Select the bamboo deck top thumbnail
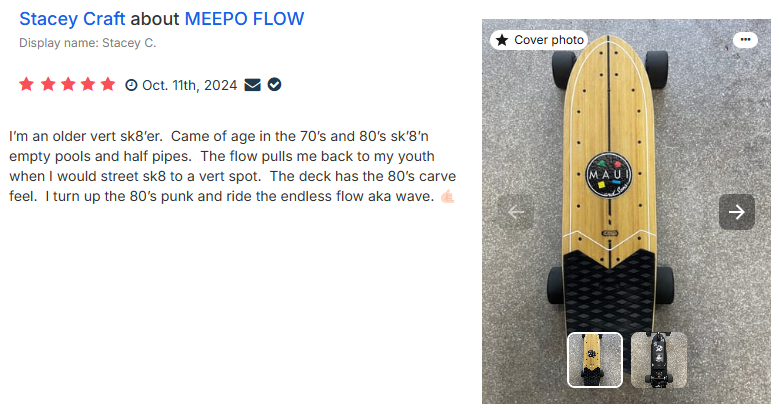The image size is (779, 410). 595,359
